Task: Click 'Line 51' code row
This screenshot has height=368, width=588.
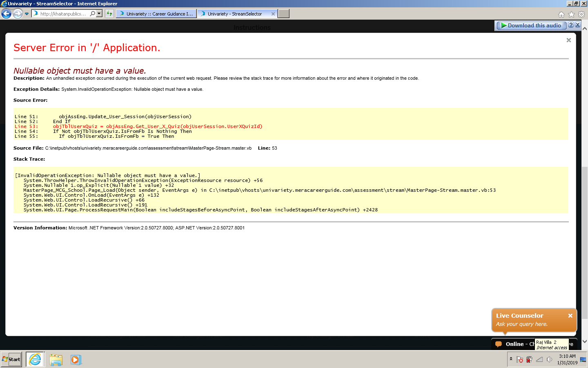Action: (103, 117)
